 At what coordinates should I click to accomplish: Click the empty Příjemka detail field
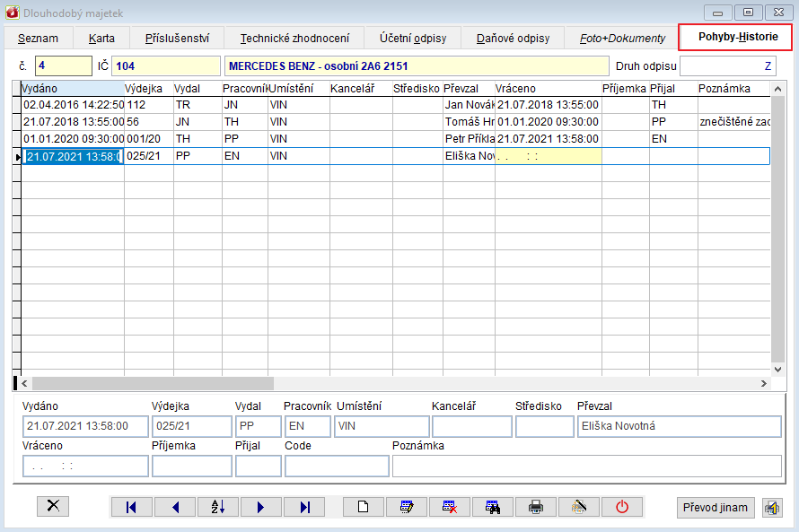191,466
